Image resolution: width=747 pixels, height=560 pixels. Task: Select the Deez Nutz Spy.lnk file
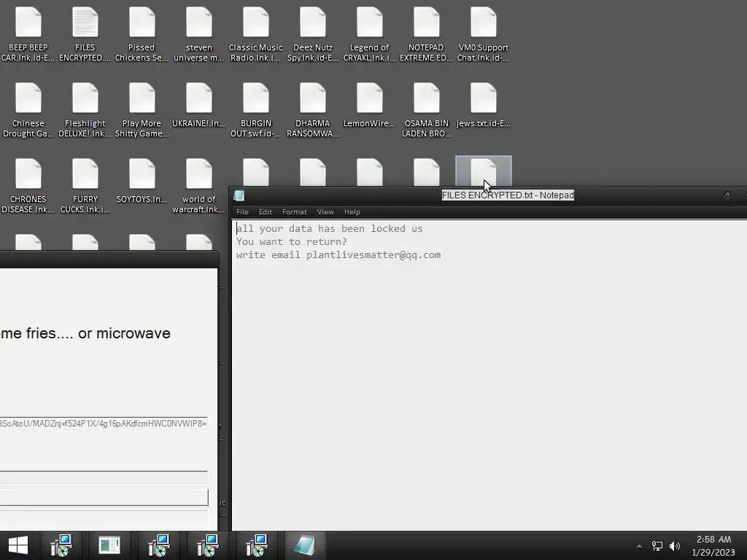click(312, 35)
